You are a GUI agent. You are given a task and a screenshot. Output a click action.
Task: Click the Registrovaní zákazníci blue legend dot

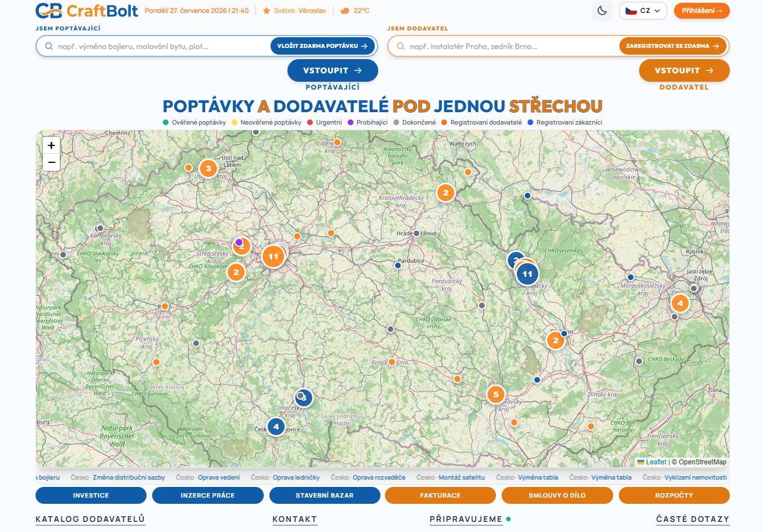coord(530,122)
